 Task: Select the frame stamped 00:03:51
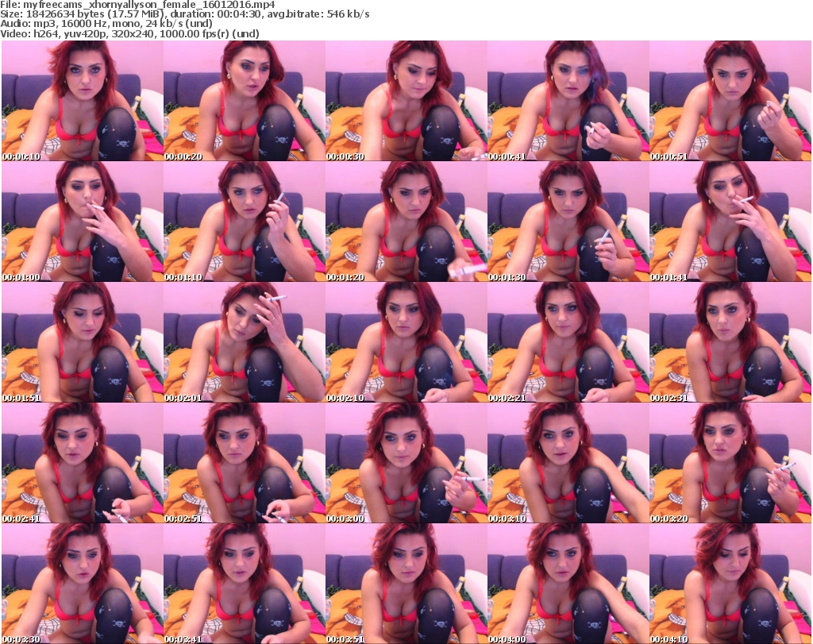click(406, 584)
